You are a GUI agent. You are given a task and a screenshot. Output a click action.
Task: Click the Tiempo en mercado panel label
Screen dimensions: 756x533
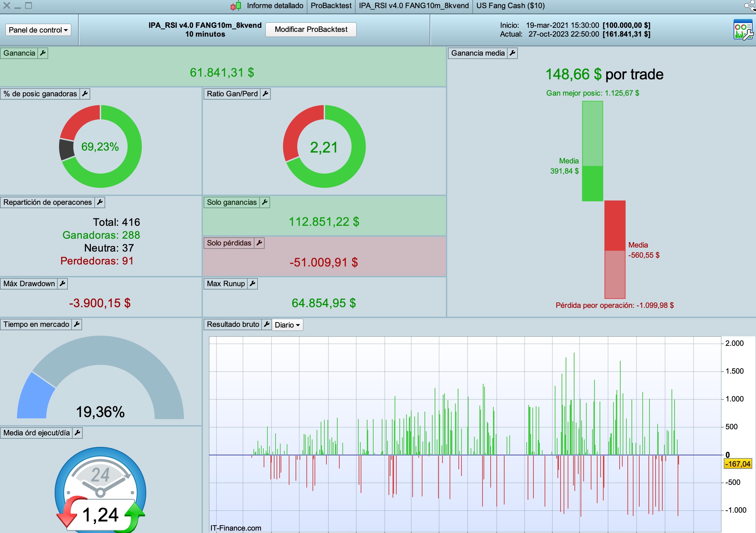(x=36, y=324)
